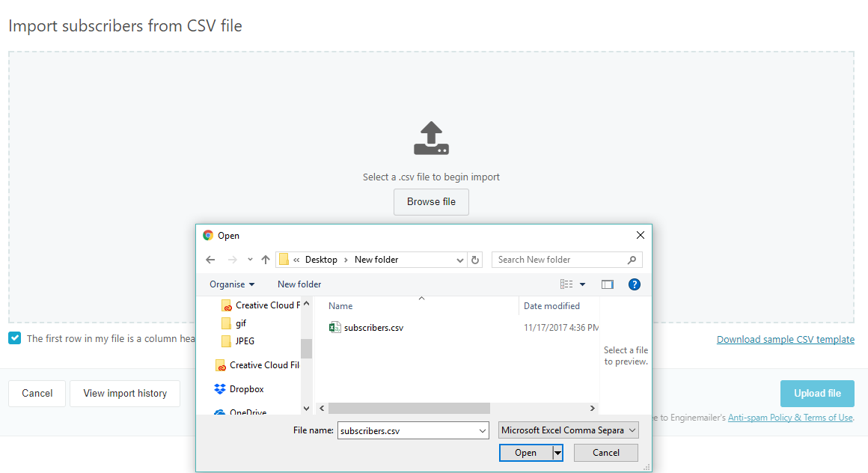This screenshot has width=868, height=473.
Task: Open Download sample CSV template link
Action: pos(785,339)
